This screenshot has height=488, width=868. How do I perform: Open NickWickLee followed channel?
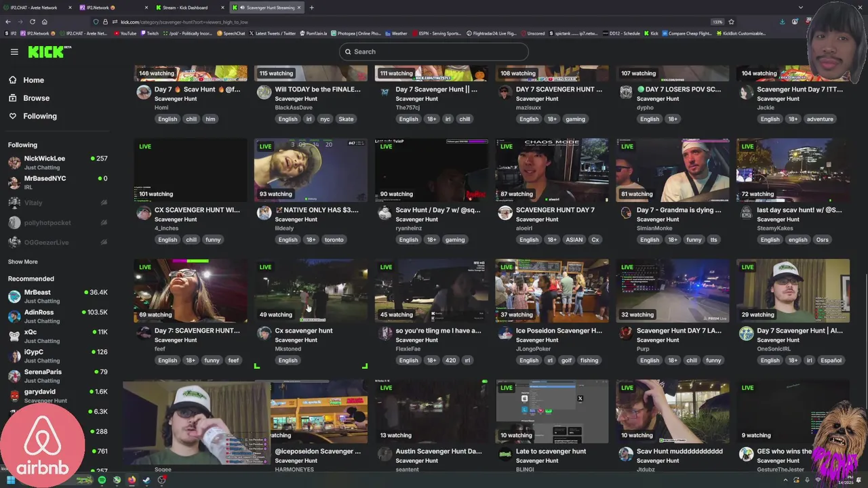(58, 163)
